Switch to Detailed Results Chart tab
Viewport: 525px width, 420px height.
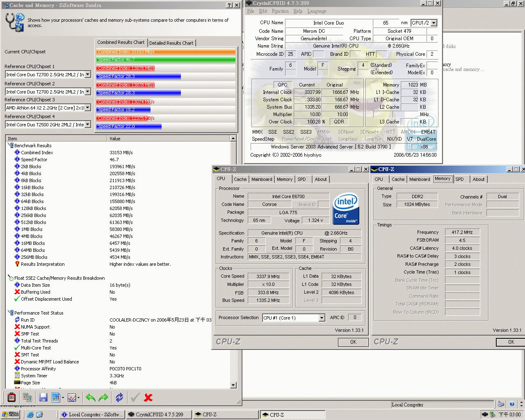(171, 43)
